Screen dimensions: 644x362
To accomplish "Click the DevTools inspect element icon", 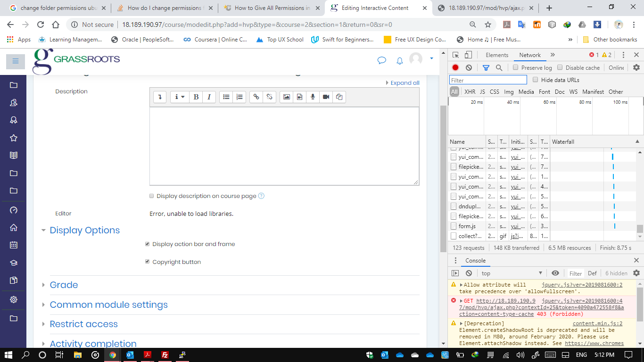I will coord(456,55).
